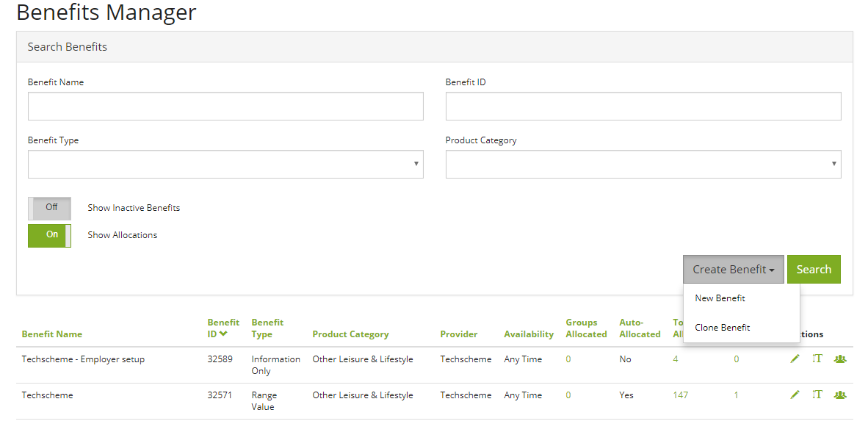Sort by the Groups Allocated column header

pos(586,328)
